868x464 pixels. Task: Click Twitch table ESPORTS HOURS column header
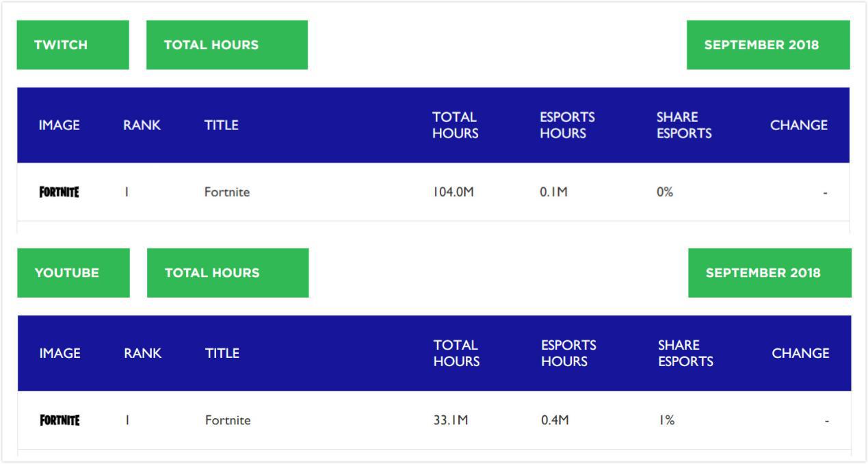(567, 125)
